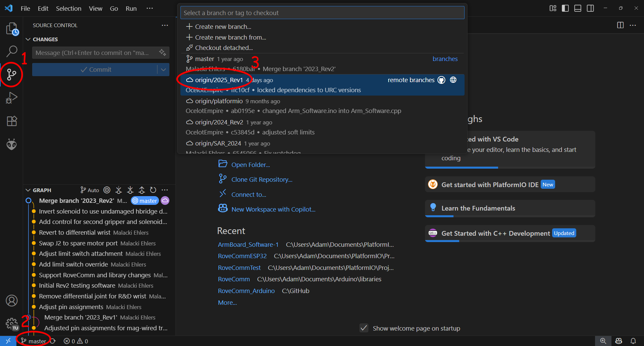Open the Extensions view icon

click(12, 121)
